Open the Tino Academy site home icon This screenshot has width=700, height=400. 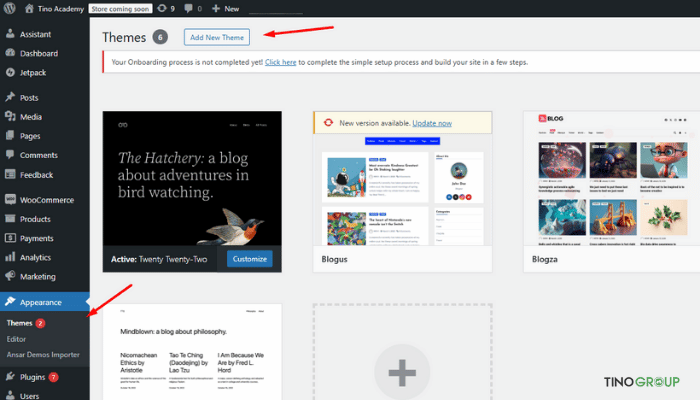pyautogui.click(x=29, y=8)
